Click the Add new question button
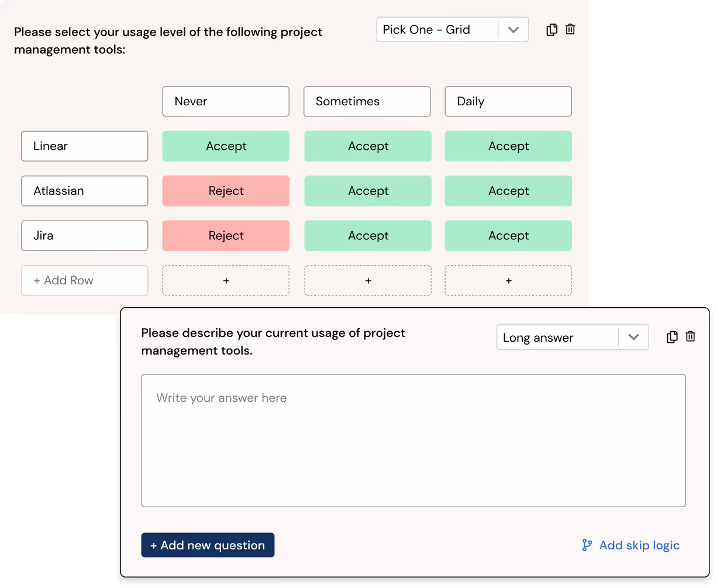Screen dimensions: 717x588 pyautogui.click(x=208, y=545)
